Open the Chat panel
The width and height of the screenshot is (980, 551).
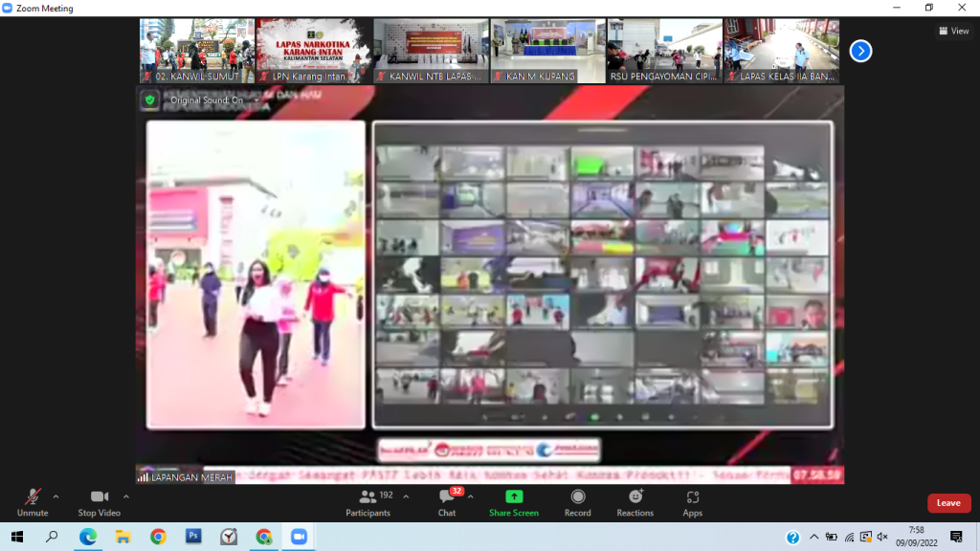(447, 501)
